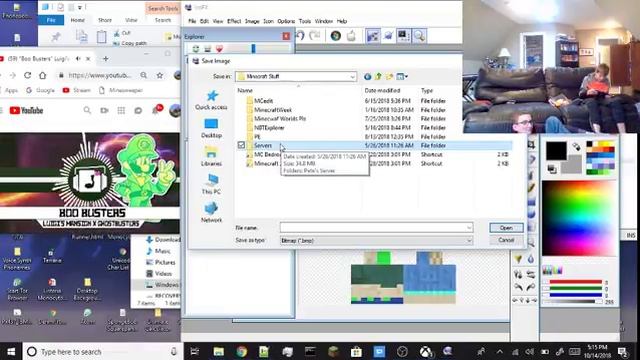Click the back globe icon in Save Image dialog
Screen dimensions: 640x360
[x=367, y=76]
